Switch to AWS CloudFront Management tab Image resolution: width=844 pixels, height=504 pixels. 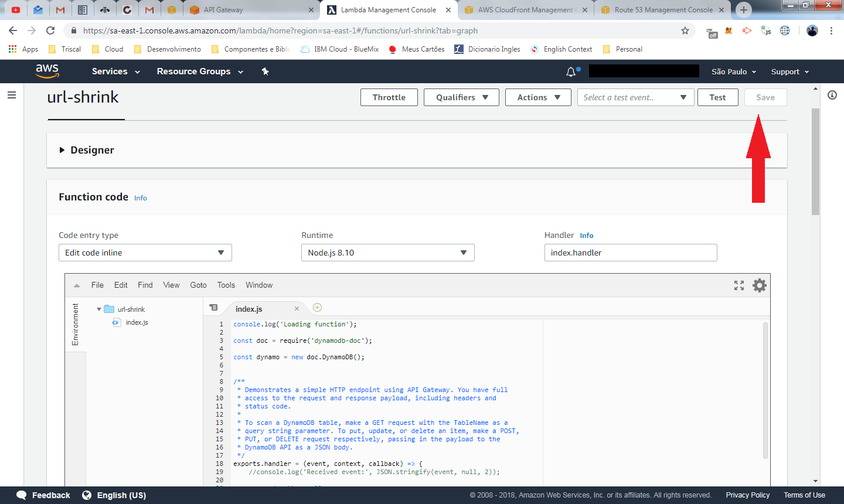(525, 10)
